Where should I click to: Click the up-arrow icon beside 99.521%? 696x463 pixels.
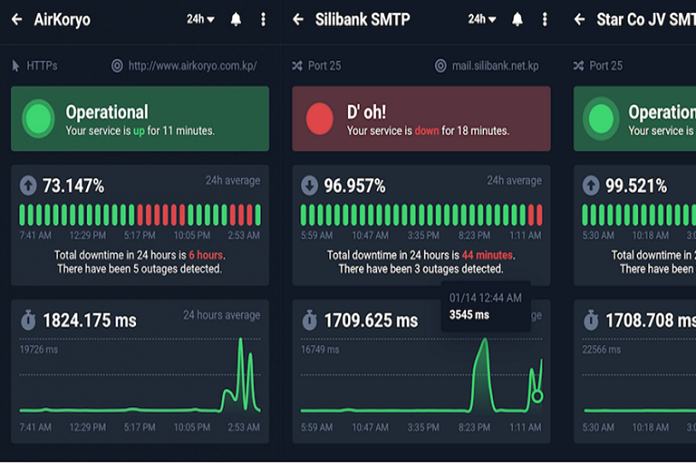point(591,186)
